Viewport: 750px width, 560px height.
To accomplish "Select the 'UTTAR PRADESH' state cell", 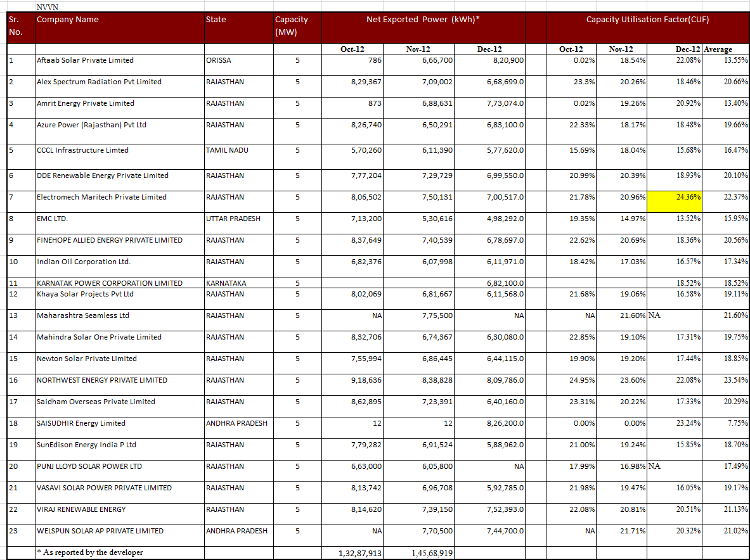I will click(238, 222).
